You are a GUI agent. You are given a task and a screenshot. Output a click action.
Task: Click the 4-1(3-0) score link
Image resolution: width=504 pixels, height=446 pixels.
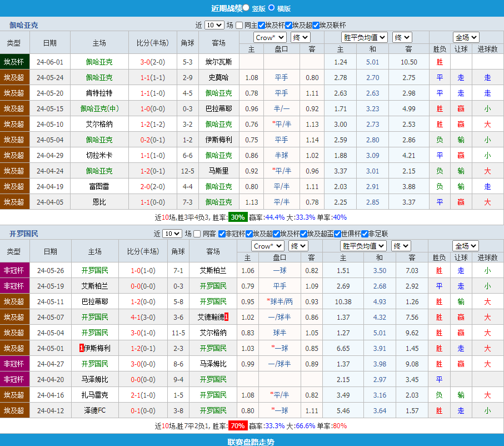(x=143, y=317)
